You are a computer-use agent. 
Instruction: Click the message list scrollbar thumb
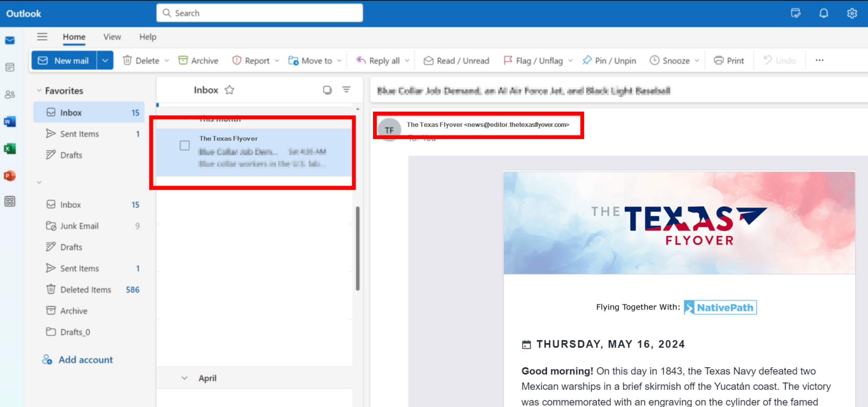(358, 248)
